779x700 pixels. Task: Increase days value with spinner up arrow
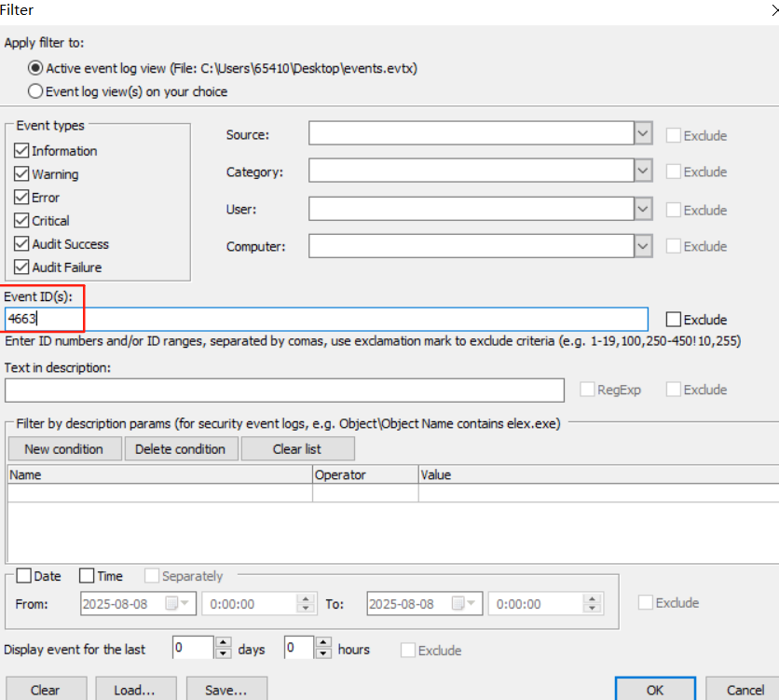pos(223,643)
